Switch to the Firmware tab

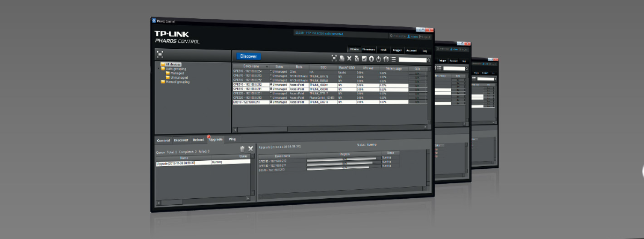click(369, 49)
